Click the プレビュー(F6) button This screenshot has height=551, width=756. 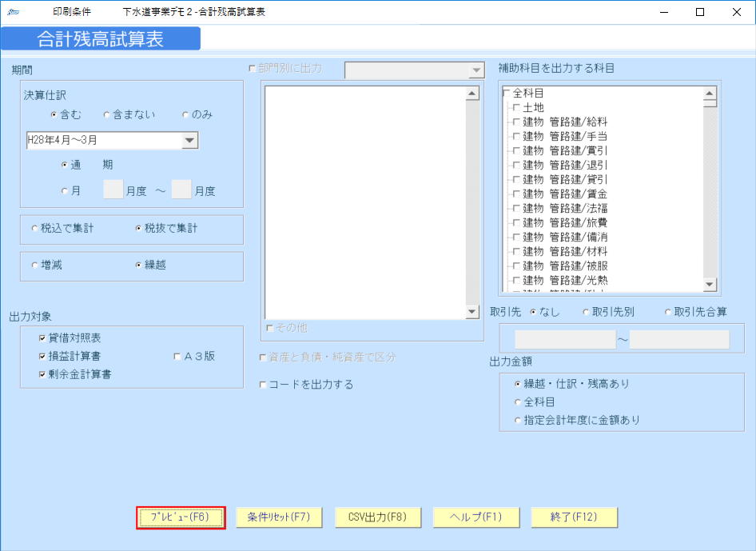click(181, 517)
